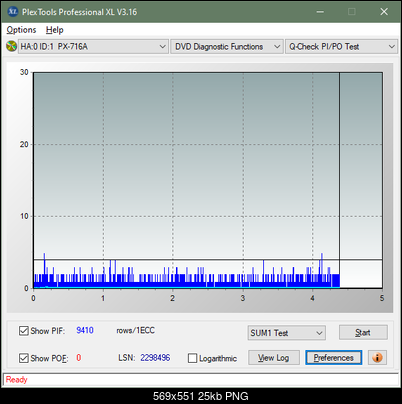The image size is (402, 404).
Task: Click the View Log button
Action: (274, 358)
